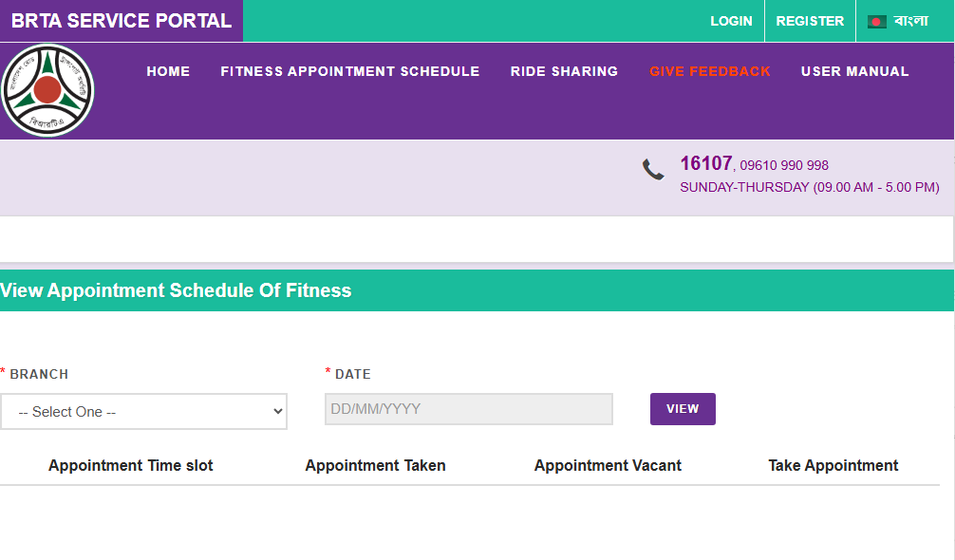955x560 pixels.
Task: Open the Ride Sharing menu
Action: click(564, 71)
